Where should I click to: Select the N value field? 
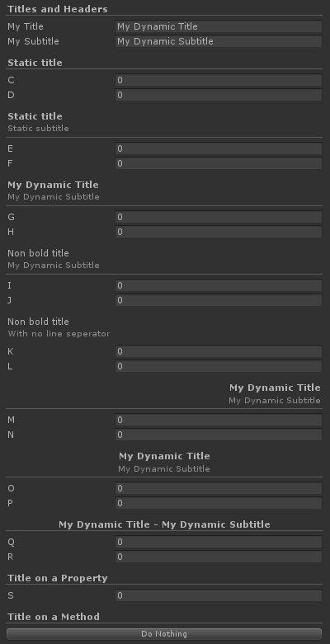pos(219,435)
